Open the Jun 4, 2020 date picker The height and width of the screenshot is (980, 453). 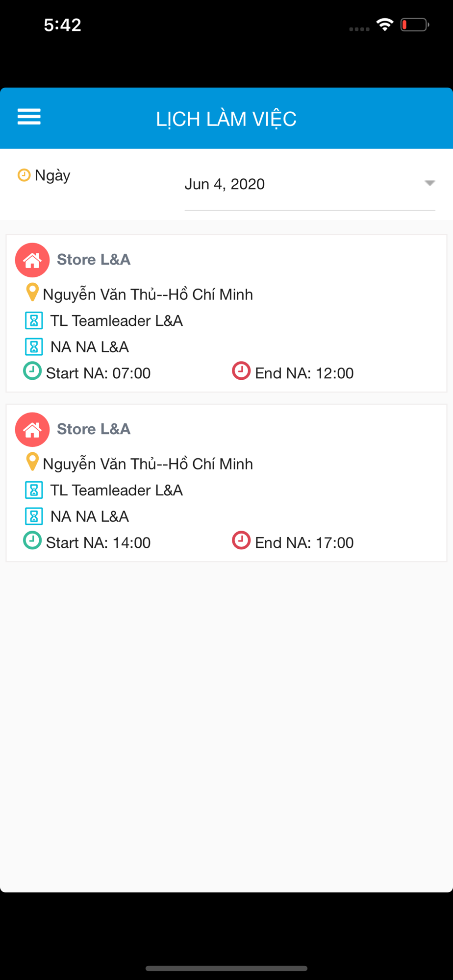point(310,185)
